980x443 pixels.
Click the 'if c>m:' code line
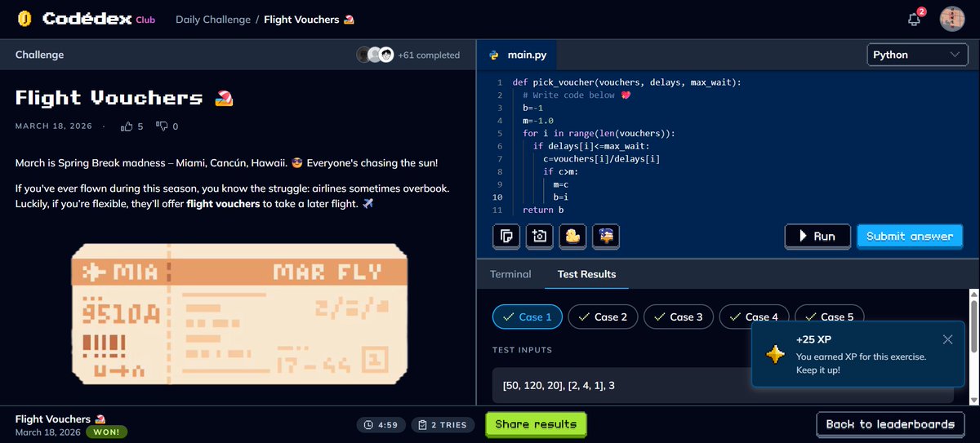pos(559,172)
